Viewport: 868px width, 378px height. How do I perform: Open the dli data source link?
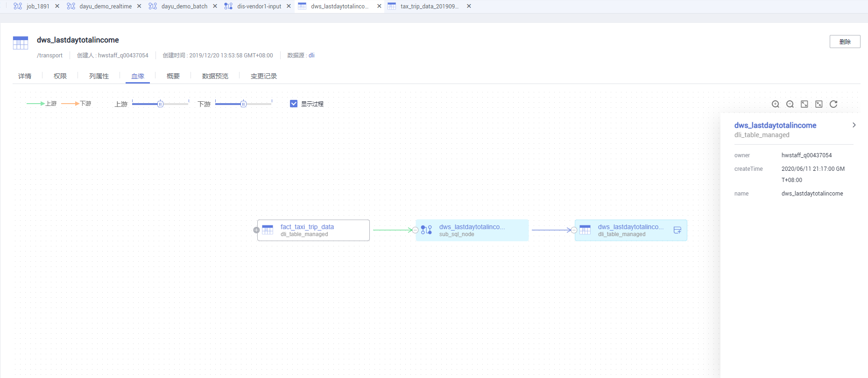click(311, 55)
